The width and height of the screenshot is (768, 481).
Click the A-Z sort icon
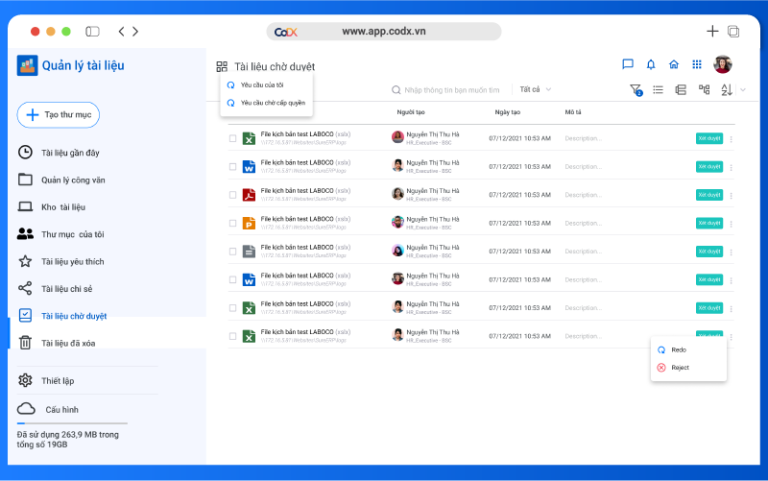[x=727, y=90]
